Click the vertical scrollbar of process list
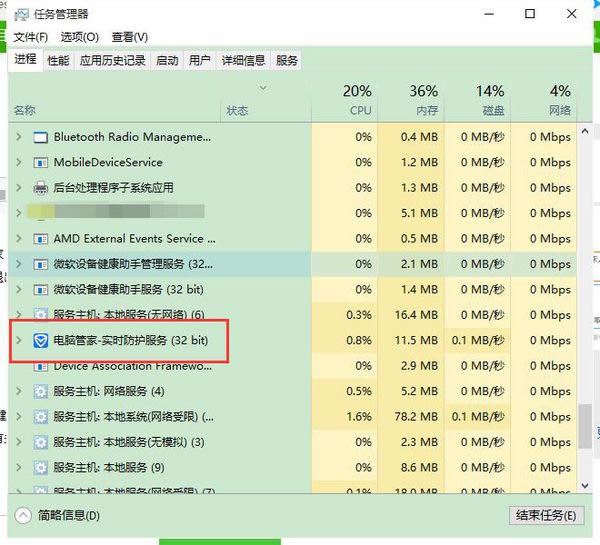Image resolution: width=600 pixels, height=545 pixels. tap(585, 300)
